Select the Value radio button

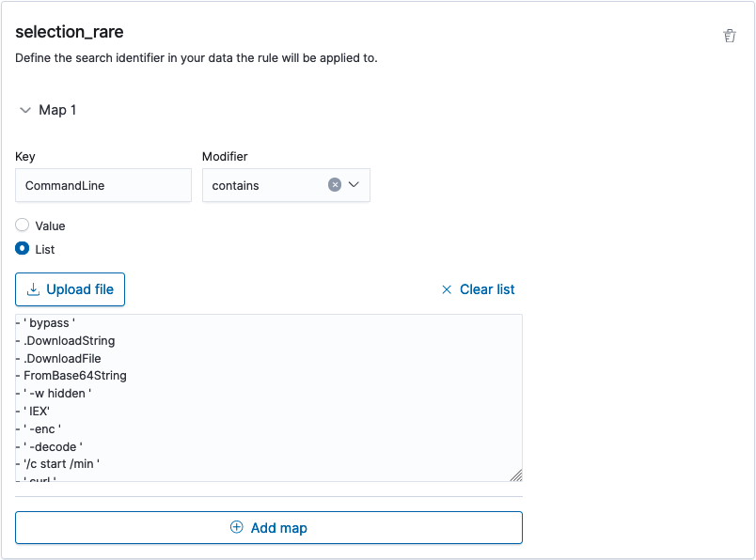click(22, 226)
